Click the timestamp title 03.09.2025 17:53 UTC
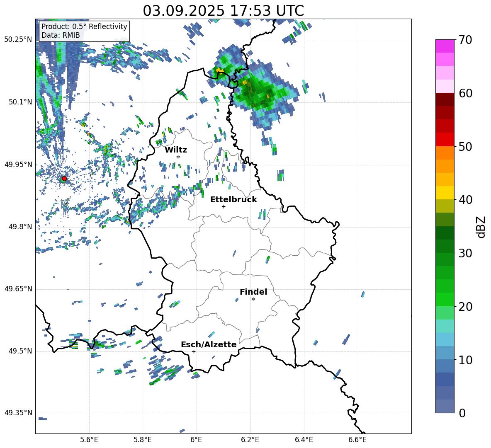The width and height of the screenshot is (491, 448). pyautogui.click(x=224, y=11)
